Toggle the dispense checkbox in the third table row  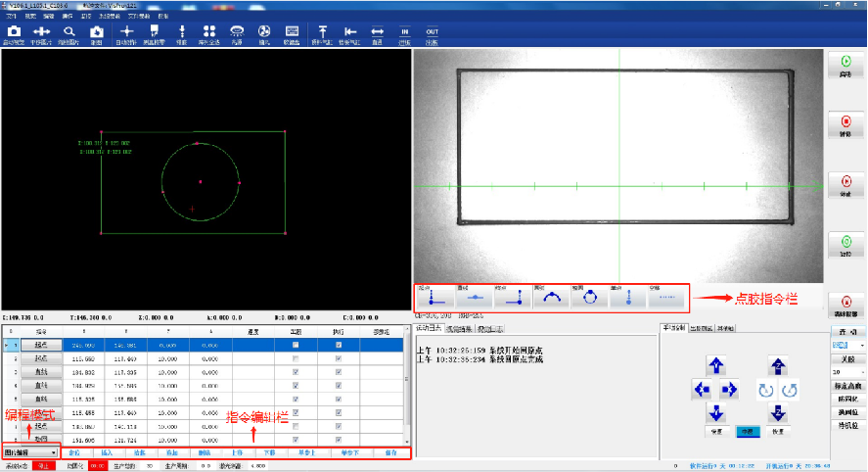[296, 372]
